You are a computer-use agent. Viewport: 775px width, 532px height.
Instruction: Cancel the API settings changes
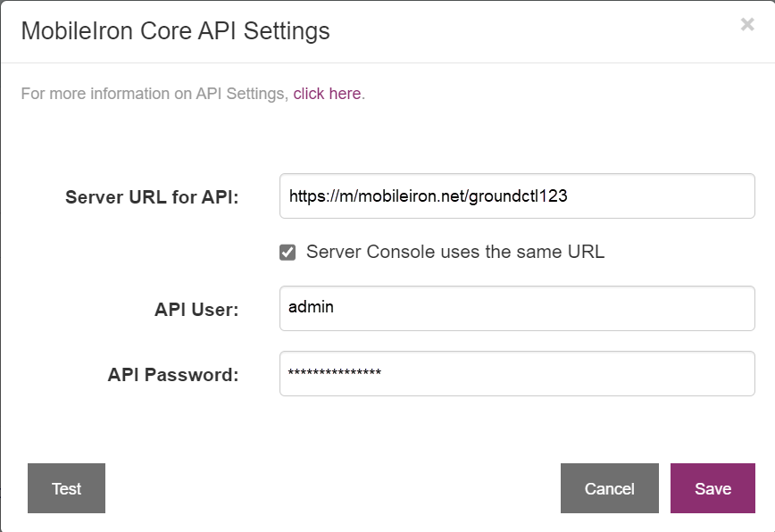coord(610,488)
